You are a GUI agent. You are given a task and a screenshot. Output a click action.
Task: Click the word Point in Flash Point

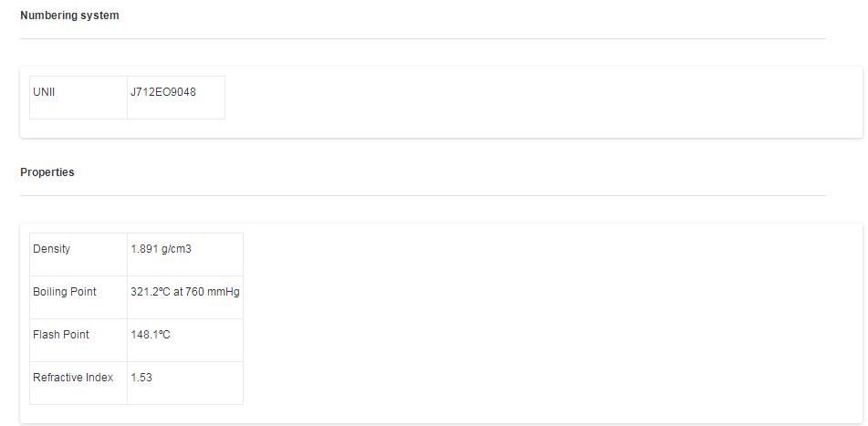click(x=76, y=335)
